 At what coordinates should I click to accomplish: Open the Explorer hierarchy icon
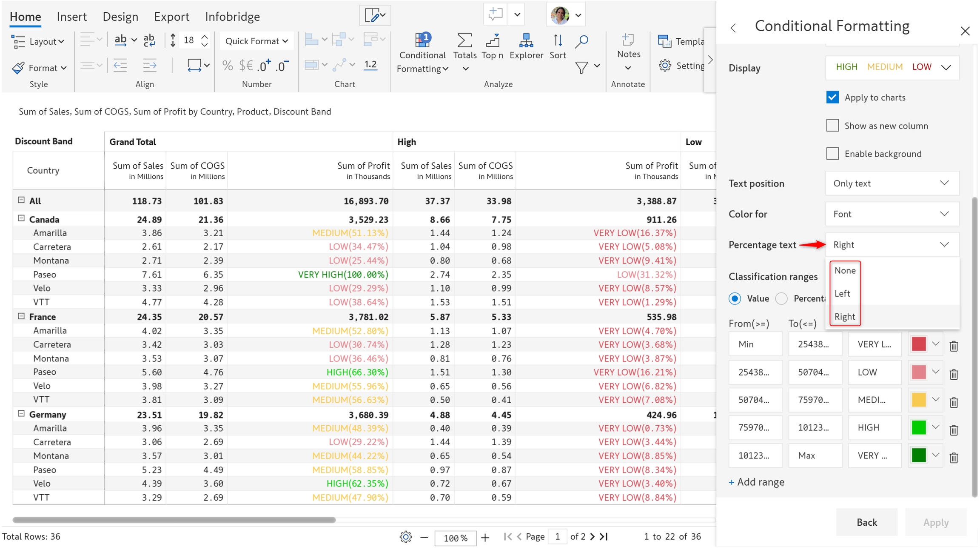(x=526, y=41)
